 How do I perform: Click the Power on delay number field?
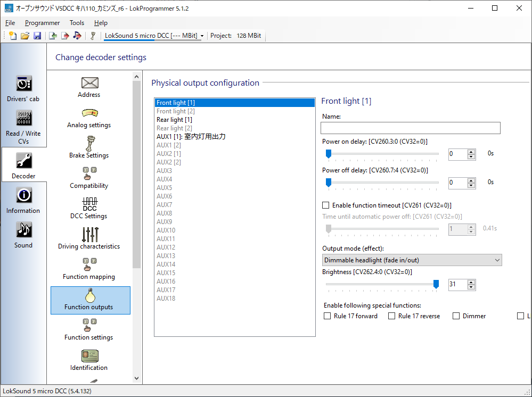pyautogui.click(x=457, y=154)
